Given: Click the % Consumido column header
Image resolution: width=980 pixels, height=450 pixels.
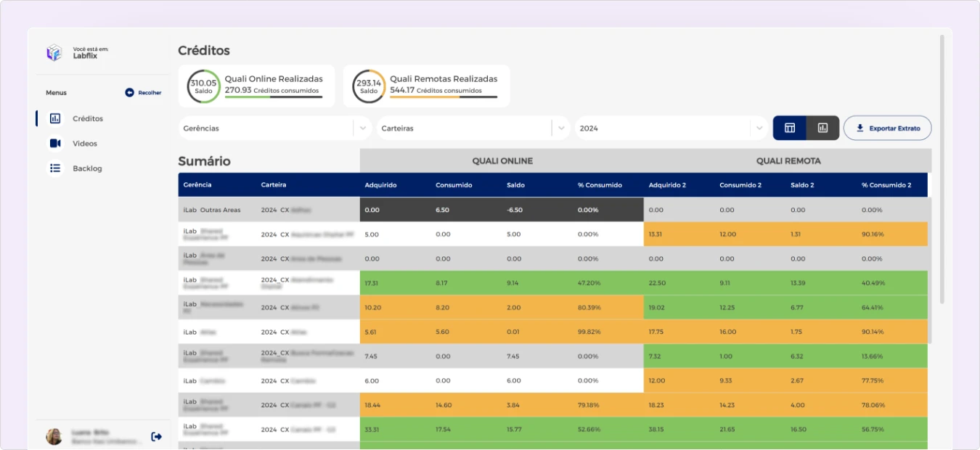Looking at the screenshot, I should 600,185.
